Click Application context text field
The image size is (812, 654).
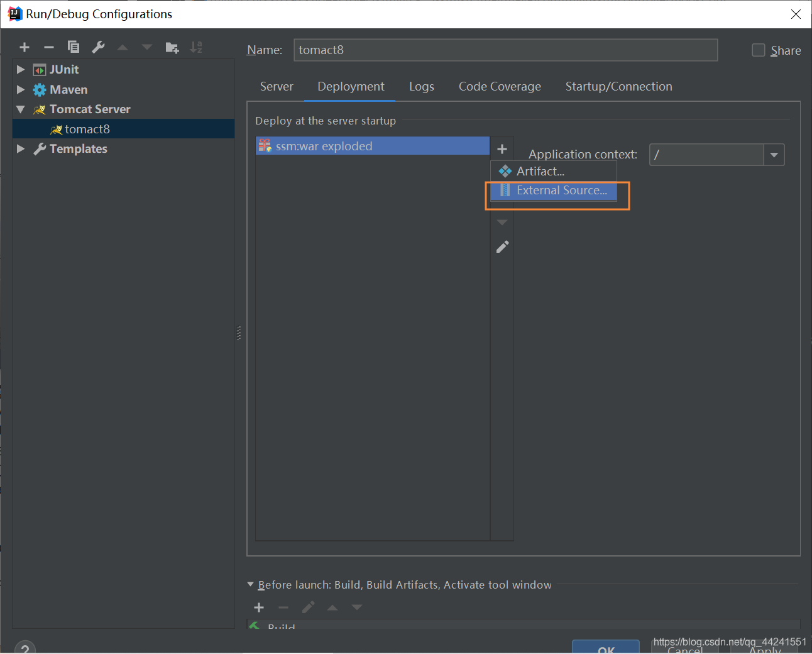pyautogui.click(x=706, y=155)
